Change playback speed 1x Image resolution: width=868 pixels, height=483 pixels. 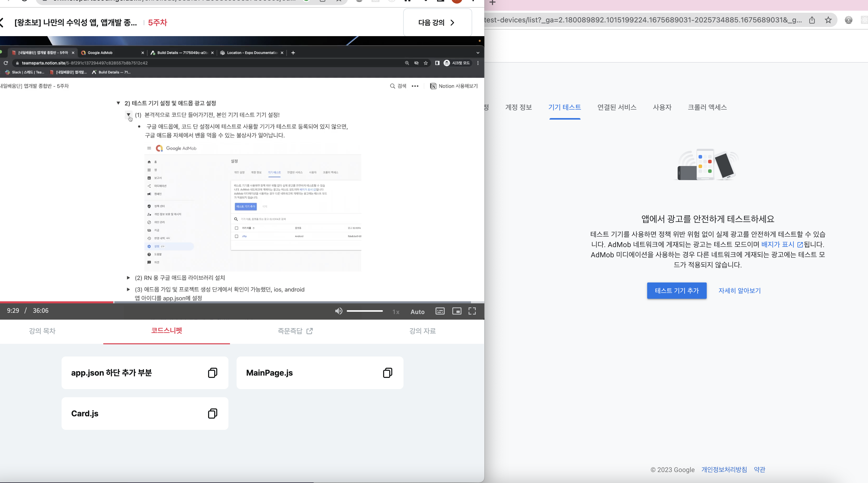396,312
